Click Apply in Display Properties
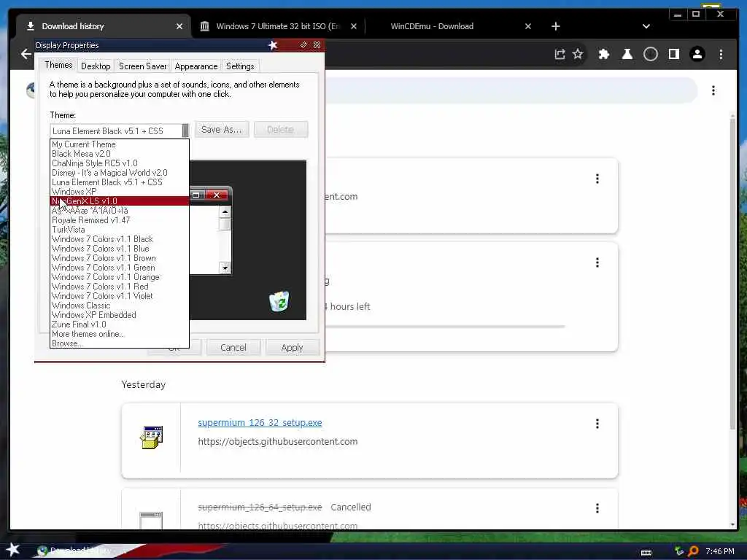747x560 pixels. [292, 348]
